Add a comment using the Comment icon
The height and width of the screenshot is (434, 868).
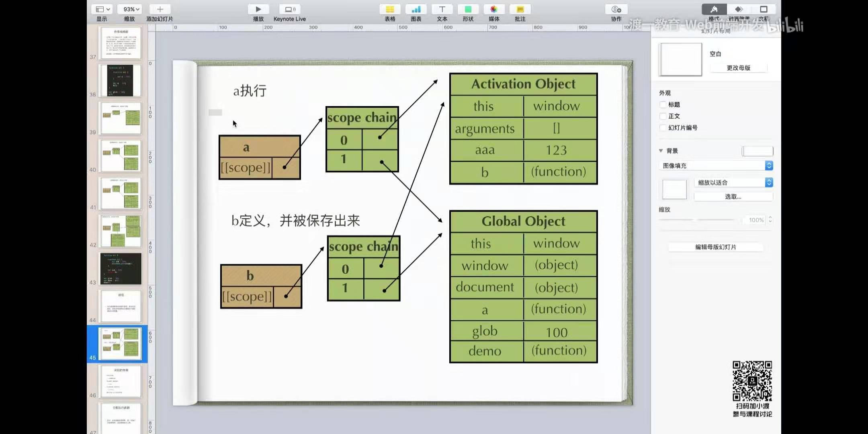coord(520,10)
